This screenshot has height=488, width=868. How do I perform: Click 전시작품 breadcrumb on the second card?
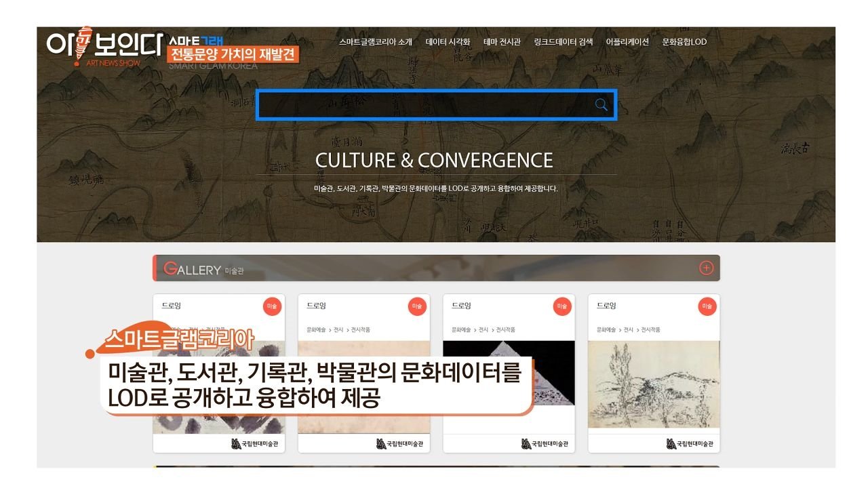(360, 330)
